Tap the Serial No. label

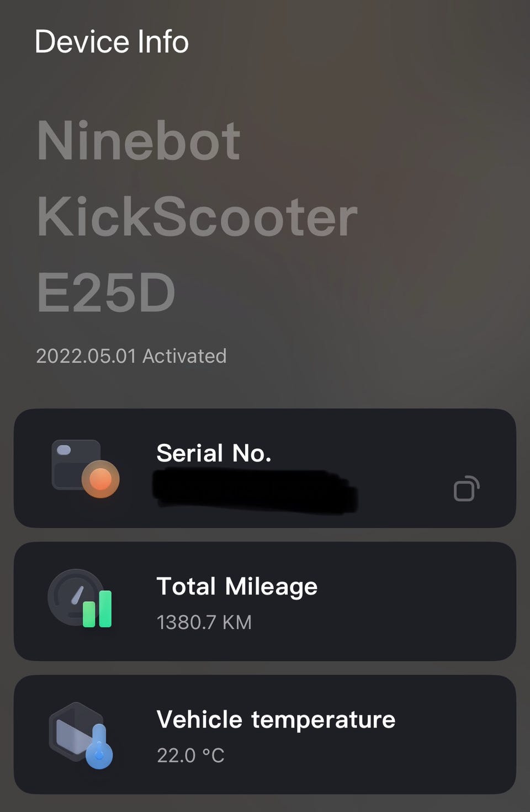point(214,453)
